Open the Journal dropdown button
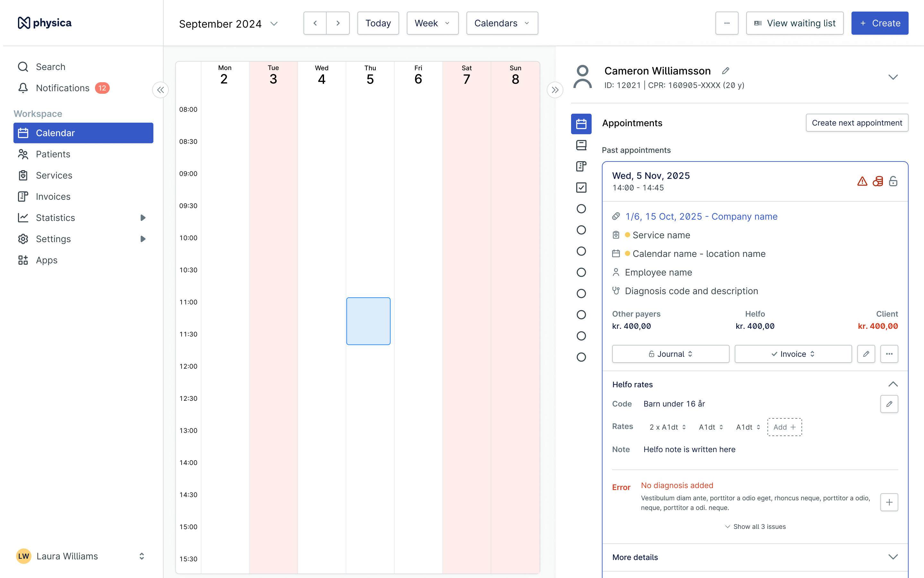924x578 pixels. coord(671,354)
